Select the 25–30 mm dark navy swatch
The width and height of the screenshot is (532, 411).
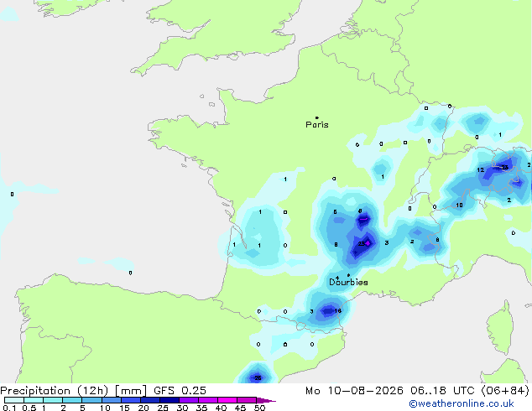pyautogui.click(x=169, y=400)
